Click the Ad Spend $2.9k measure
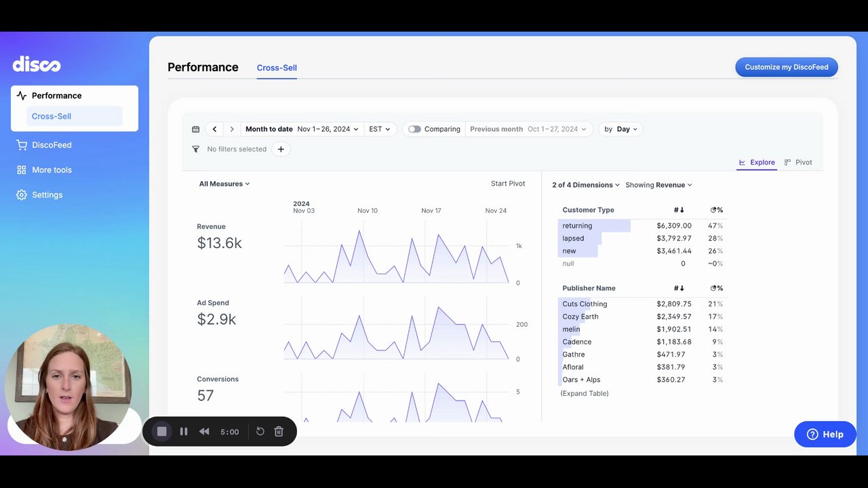 (216, 312)
